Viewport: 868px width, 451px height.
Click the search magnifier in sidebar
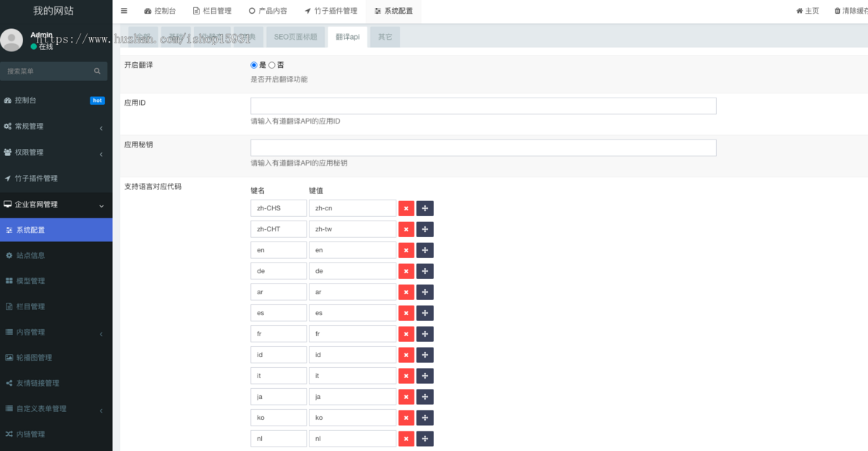(x=97, y=71)
